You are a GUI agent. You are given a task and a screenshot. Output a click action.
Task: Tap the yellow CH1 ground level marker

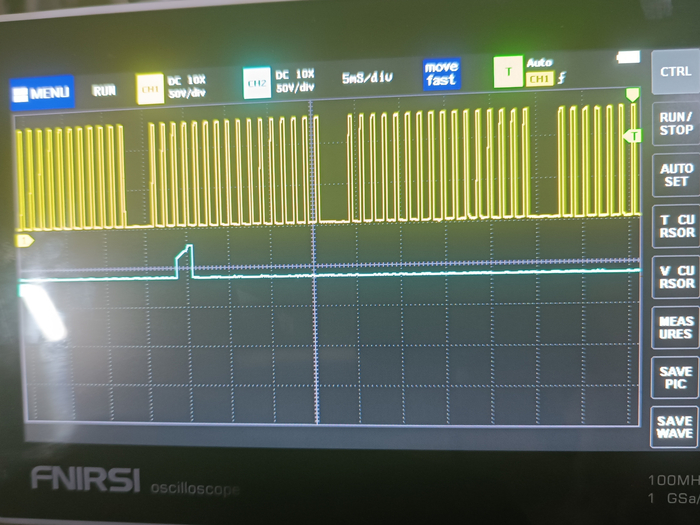(x=24, y=241)
